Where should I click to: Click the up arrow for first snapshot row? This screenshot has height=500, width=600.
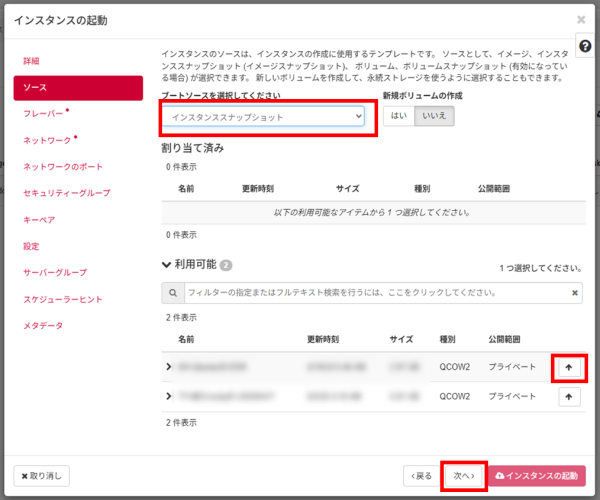pos(569,367)
